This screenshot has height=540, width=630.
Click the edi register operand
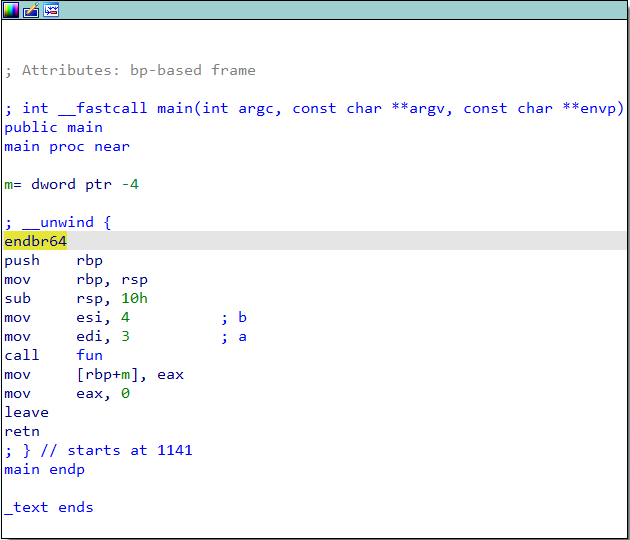(x=89, y=336)
